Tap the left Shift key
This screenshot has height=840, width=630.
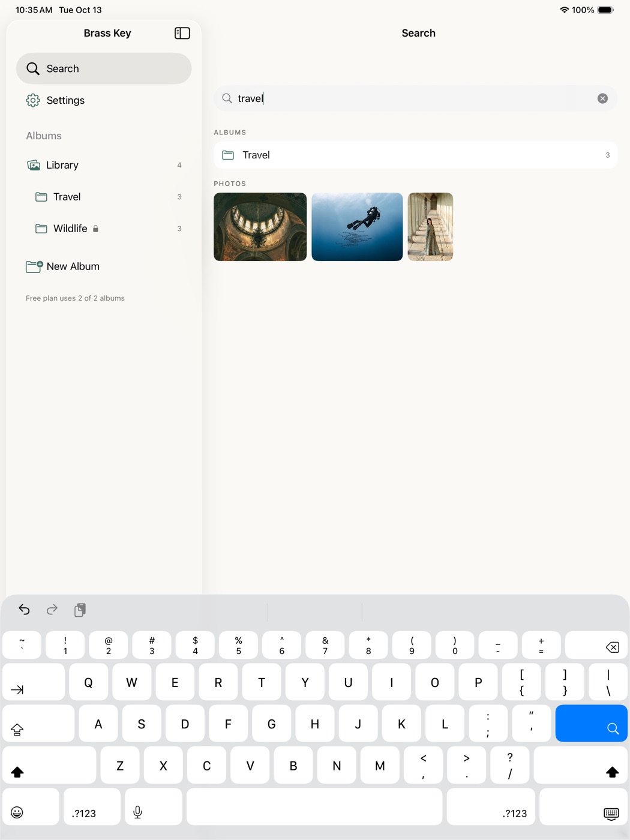coord(49,765)
